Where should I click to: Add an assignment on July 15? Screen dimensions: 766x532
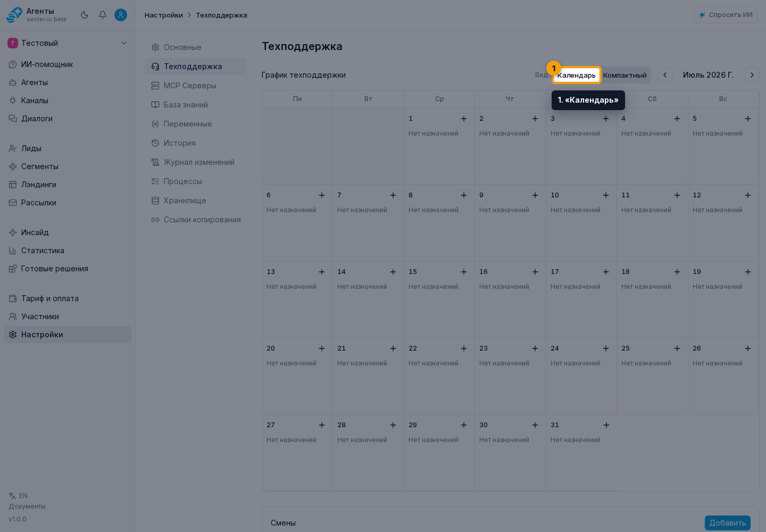click(464, 272)
